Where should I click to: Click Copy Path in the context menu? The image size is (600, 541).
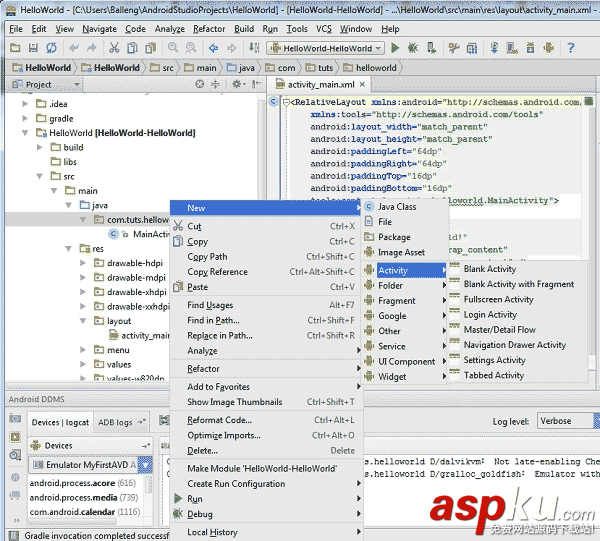click(266, 257)
